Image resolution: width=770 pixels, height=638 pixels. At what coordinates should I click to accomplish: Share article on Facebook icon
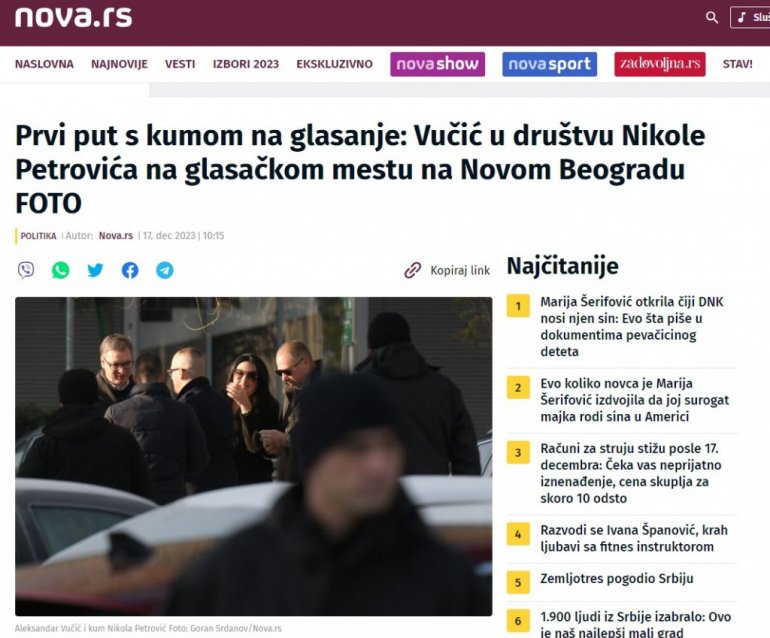tap(130, 270)
